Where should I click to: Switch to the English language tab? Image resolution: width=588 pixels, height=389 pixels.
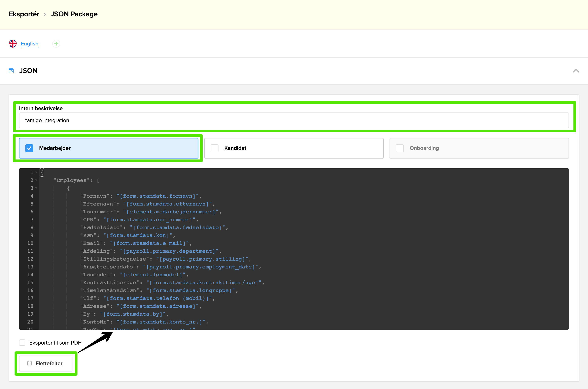(29, 44)
